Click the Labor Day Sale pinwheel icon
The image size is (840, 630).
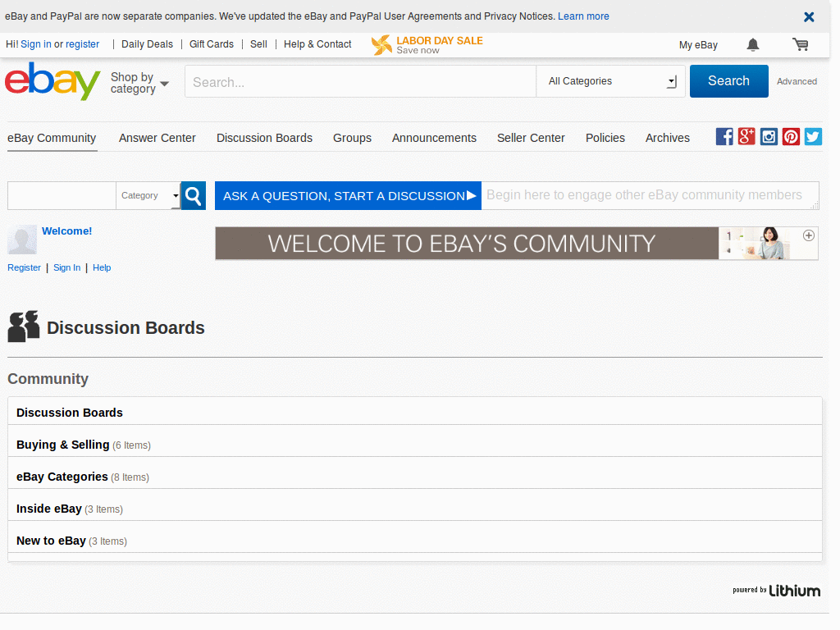pyautogui.click(x=381, y=45)
